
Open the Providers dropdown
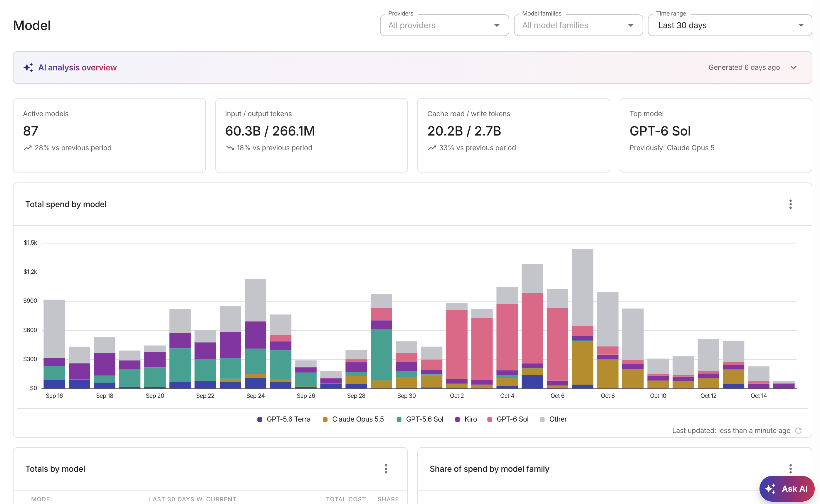click(x=444, y=25)
